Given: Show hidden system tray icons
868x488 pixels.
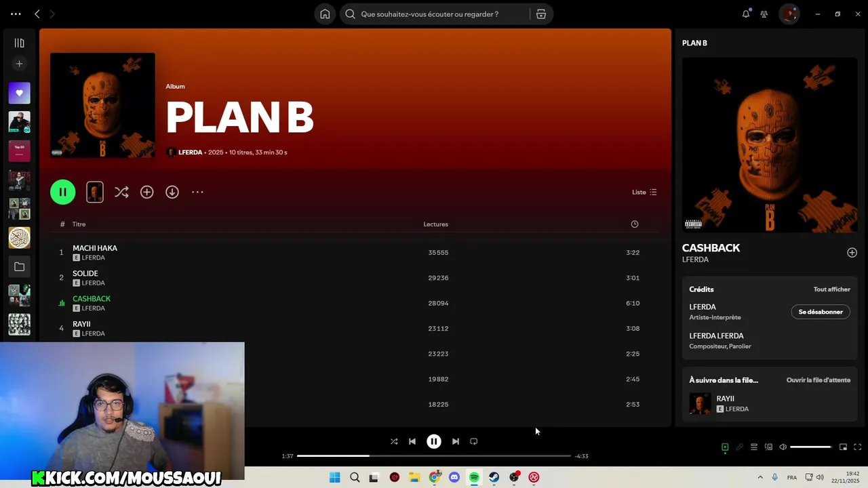Looking at the screenshot, I should 760,477.
